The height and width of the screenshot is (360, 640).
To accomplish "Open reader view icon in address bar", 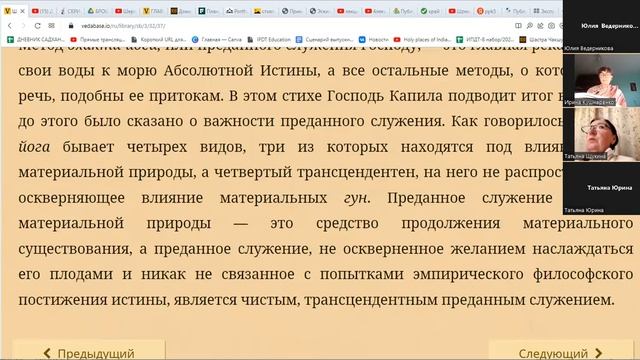I will [x=518, y=26].
